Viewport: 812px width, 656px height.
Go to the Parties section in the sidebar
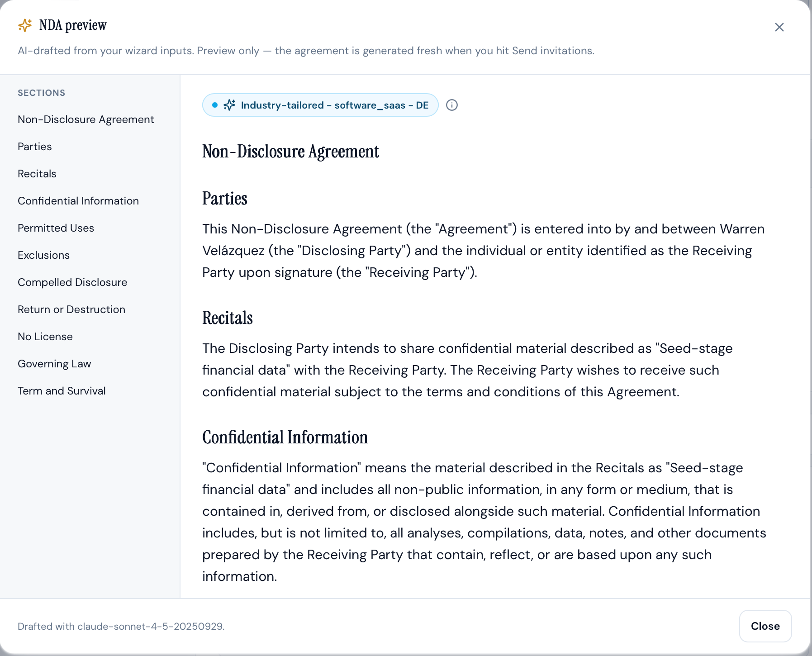click(x=35, y=147)
